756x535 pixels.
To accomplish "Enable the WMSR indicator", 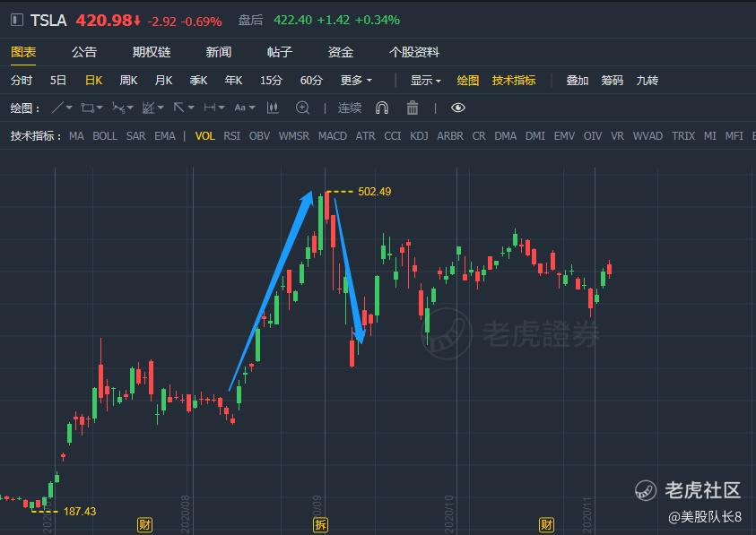I will coord(294,136).
